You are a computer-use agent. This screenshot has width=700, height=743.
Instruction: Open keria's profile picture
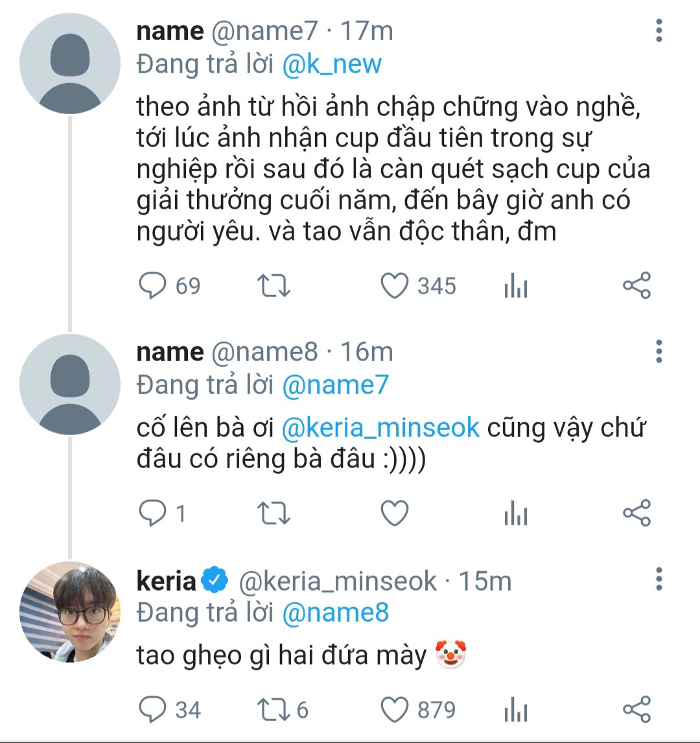[x=70, y=611]
